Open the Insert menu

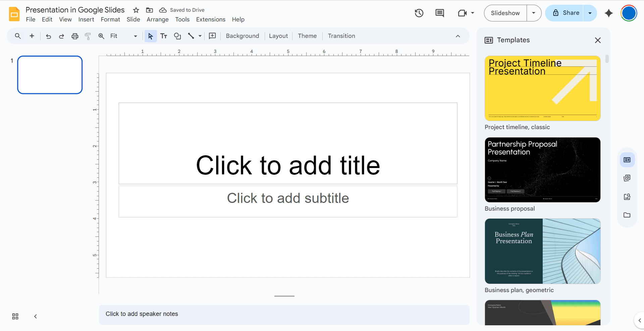(86, 19)
